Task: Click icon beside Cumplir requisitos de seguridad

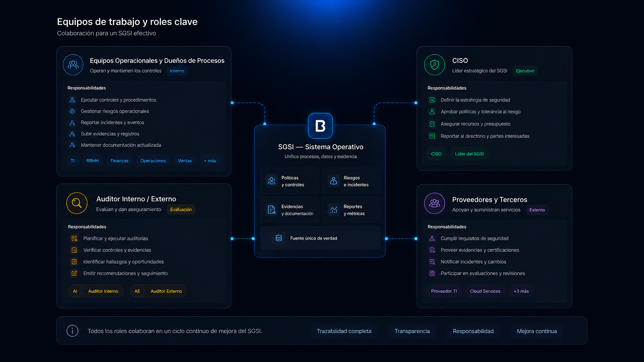Action: pyautogui.click(x=432, y=239)
